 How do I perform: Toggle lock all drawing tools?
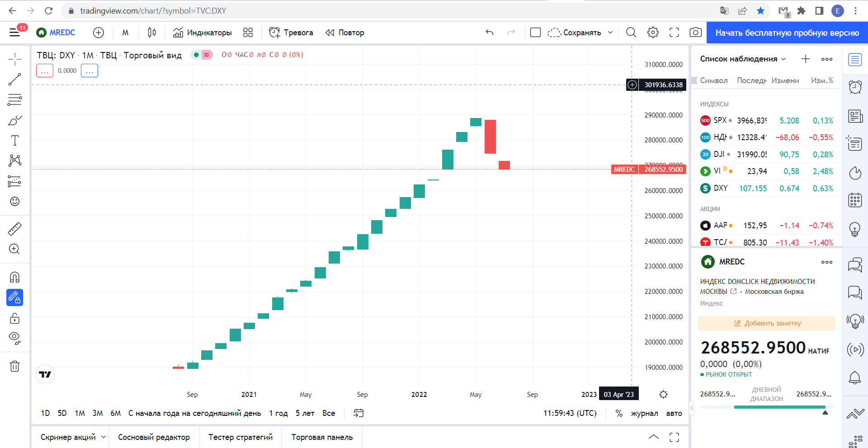[x=15, y=318]
